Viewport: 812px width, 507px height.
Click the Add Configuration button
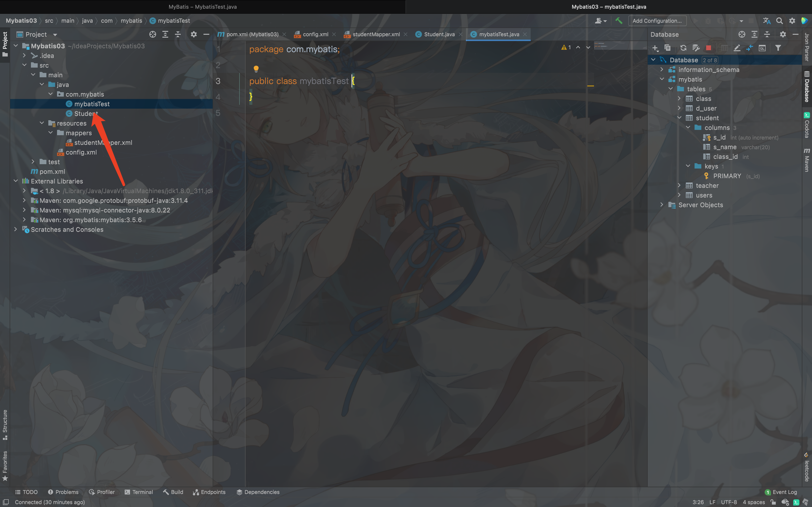point(657,21)
